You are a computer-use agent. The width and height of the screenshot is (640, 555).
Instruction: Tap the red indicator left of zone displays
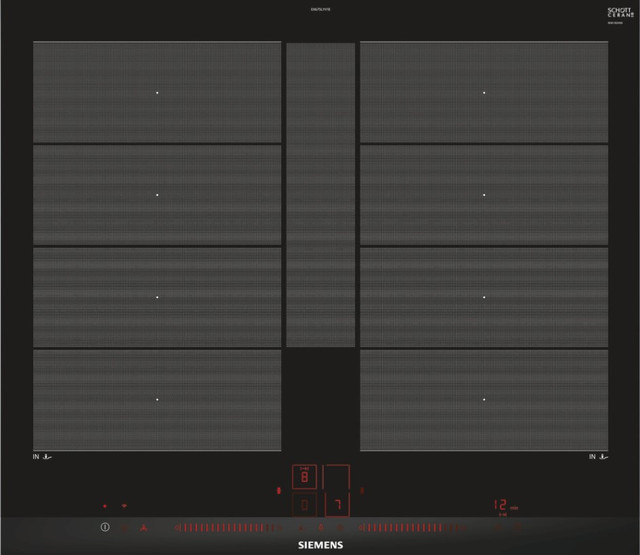(279, 491)
